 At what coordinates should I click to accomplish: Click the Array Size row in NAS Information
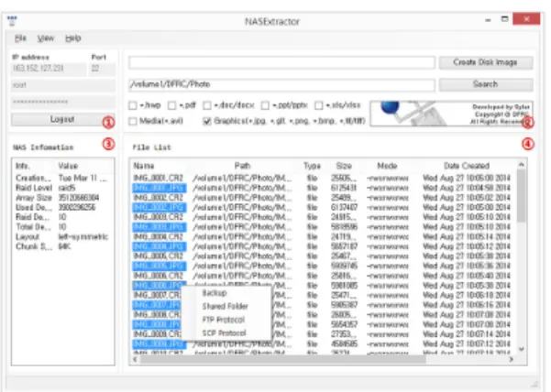(63, 198)
